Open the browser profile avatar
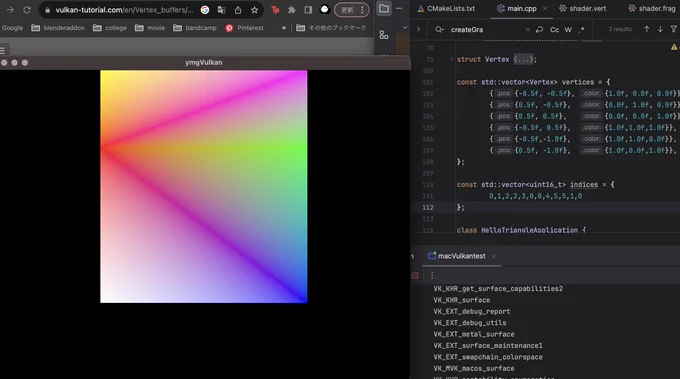The width and height of the screenshot is (680, 379). pyautogui.click(x=324, y=10)
